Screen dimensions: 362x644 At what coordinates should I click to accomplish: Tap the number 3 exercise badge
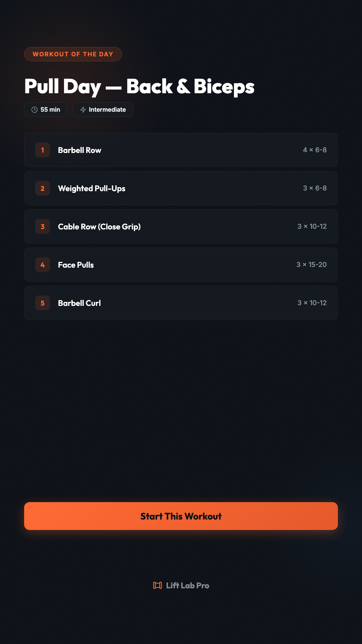[43, 226]
